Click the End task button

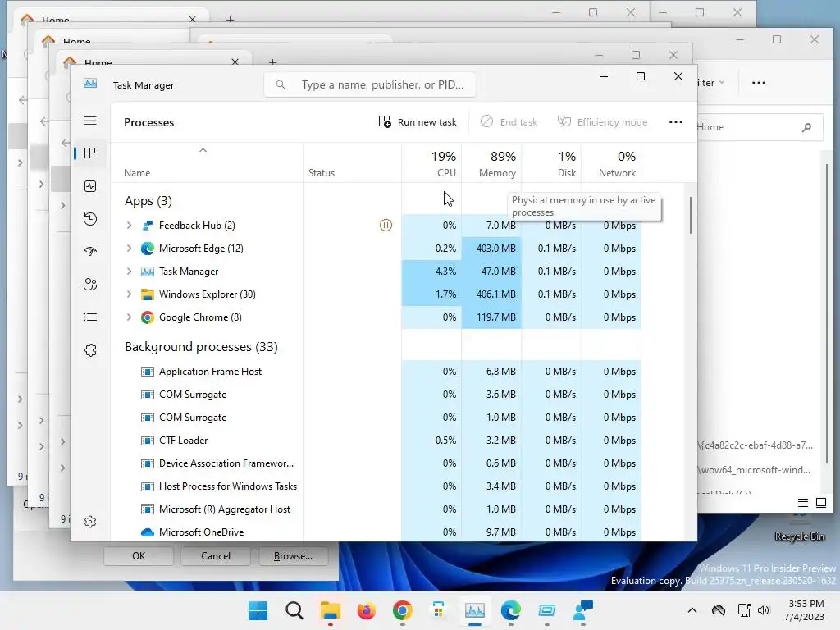pyautogui.click(x=509, y=122)
